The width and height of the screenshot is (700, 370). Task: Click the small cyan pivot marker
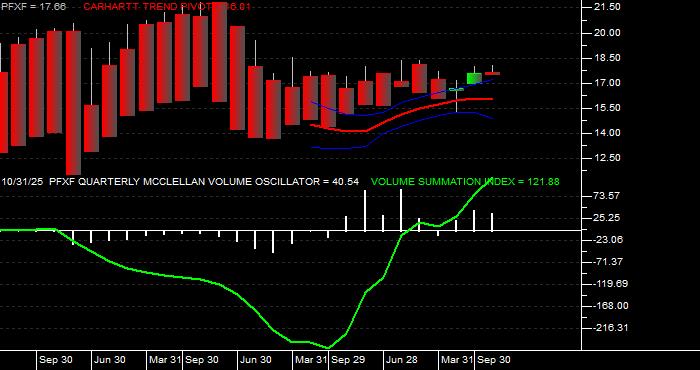(456, 90)
